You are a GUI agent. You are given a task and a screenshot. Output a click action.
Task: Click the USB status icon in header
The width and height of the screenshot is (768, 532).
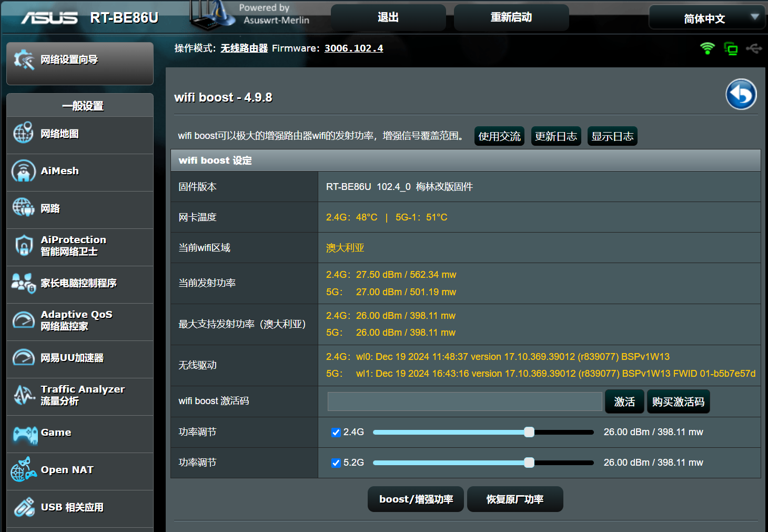point(754,48)
